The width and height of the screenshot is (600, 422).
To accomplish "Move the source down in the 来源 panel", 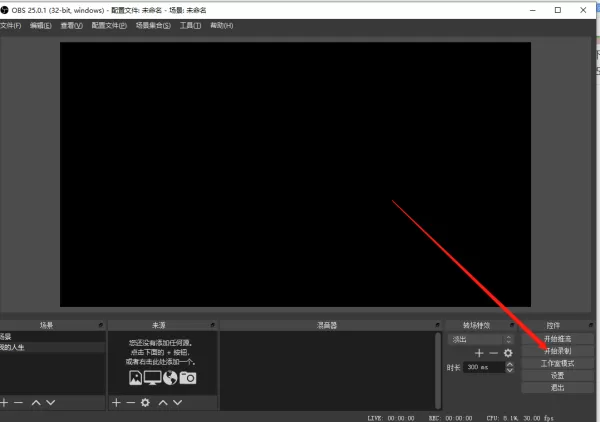I will coord(177,402).
